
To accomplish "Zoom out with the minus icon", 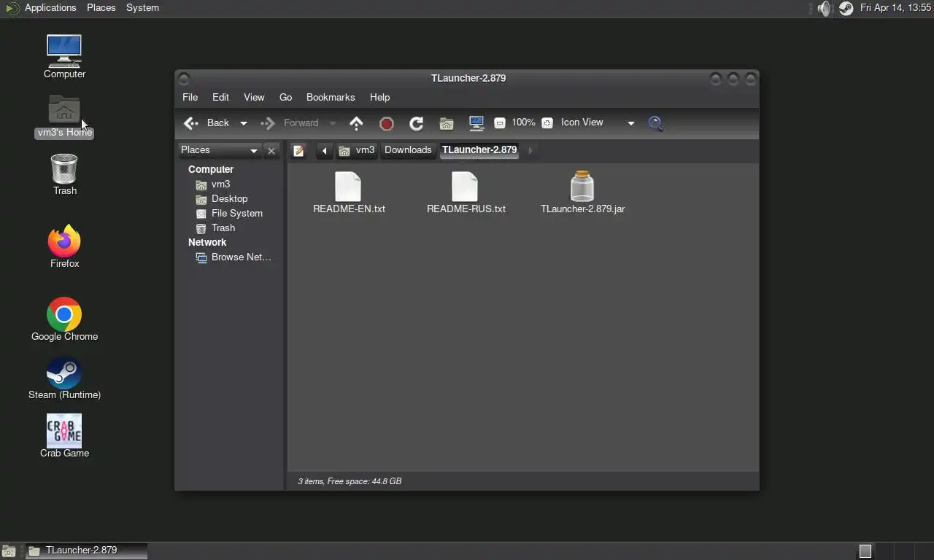I will (x=500, y=123).
